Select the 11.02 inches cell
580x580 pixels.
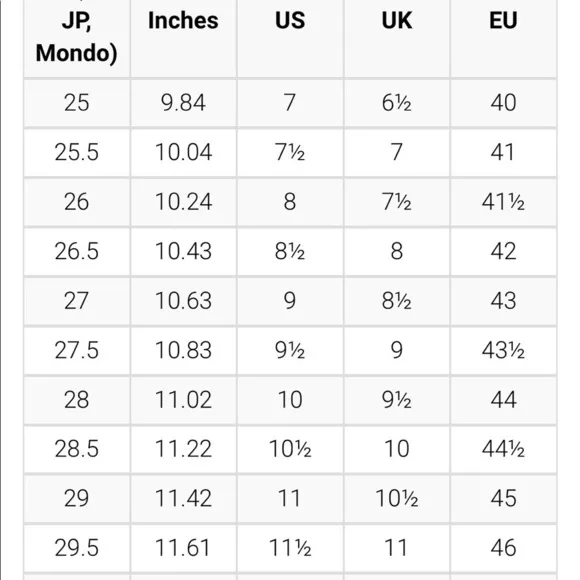[x=183, y=400]
